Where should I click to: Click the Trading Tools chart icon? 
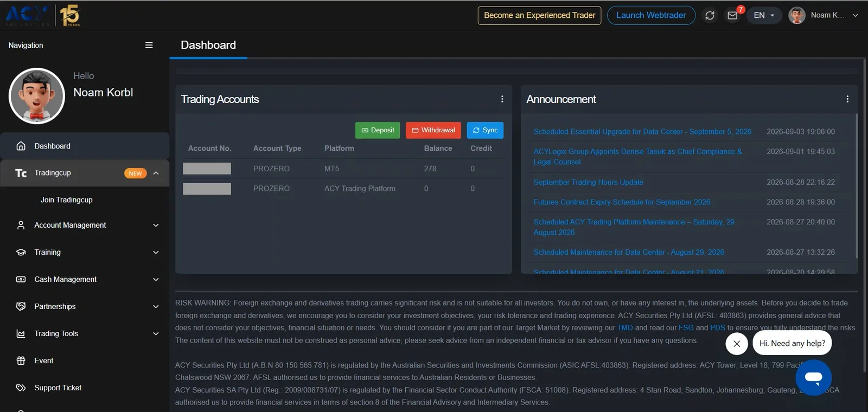pyautogui.click(x=21, y=333)
